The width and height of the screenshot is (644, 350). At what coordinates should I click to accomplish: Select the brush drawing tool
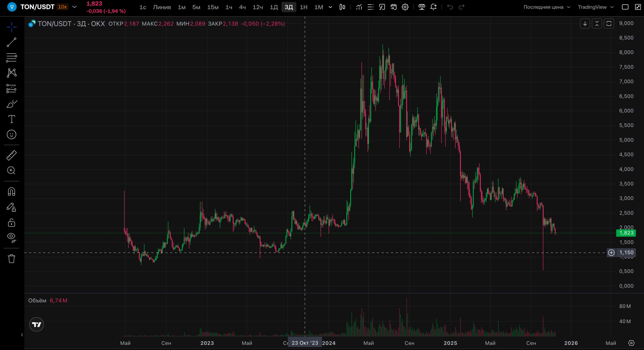[12, 104]
